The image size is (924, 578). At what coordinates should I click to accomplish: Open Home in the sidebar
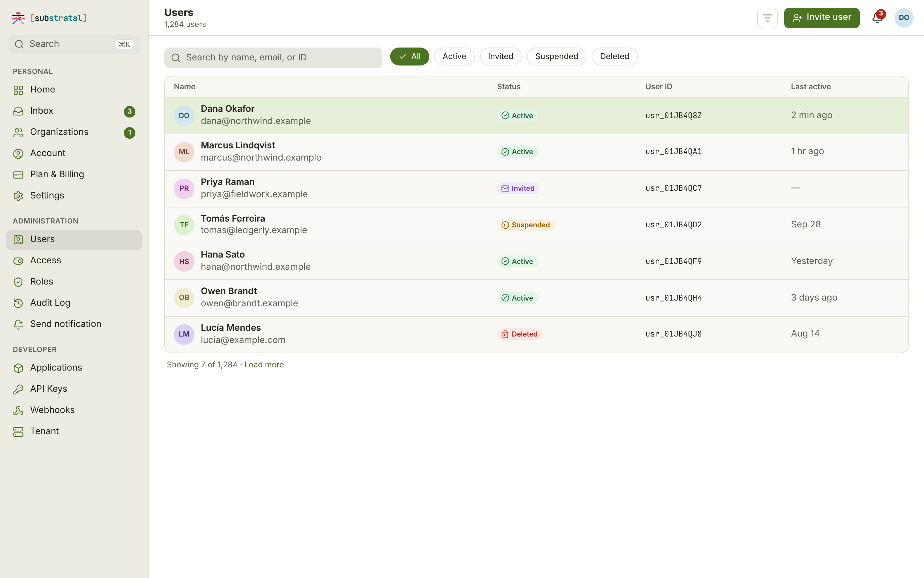click(x=74, y=90)
